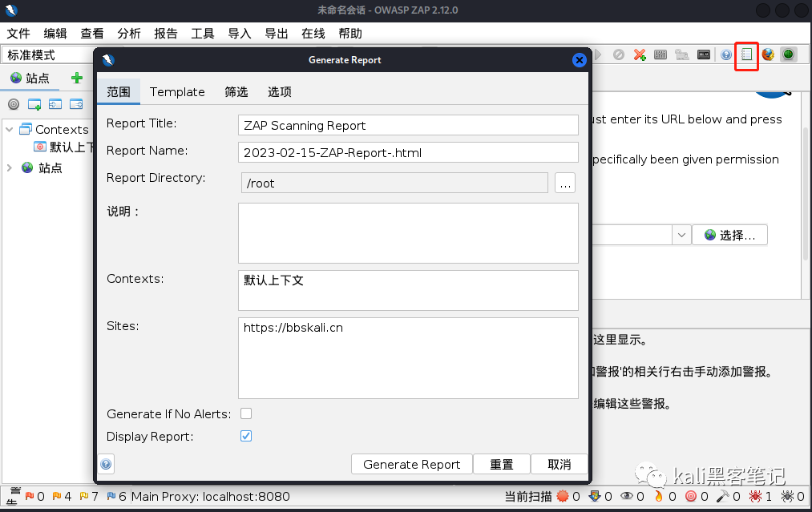Select https://bbskali.cn in Sites list
The height and width of the screenshot is (512, 812).
[x=293, y=328]
